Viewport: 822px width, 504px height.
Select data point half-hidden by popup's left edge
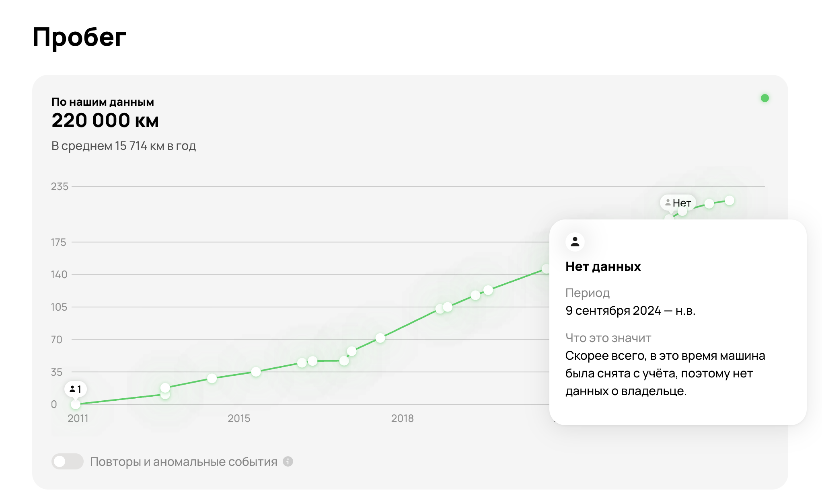click(x=546, y=268)
